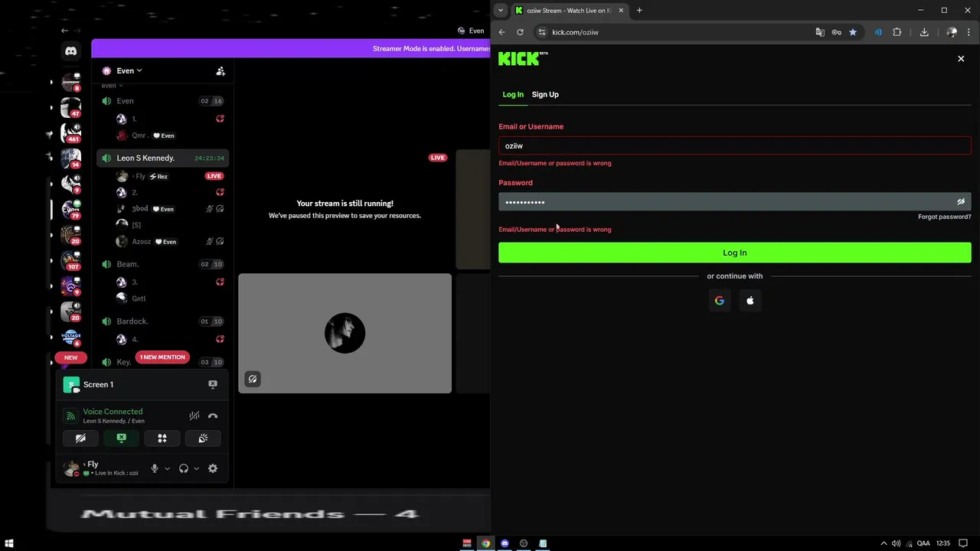Viewport: 980px width, 551px height.
Task: Jump to 1 NEW MENTION
Action: [x=162, y=357]
